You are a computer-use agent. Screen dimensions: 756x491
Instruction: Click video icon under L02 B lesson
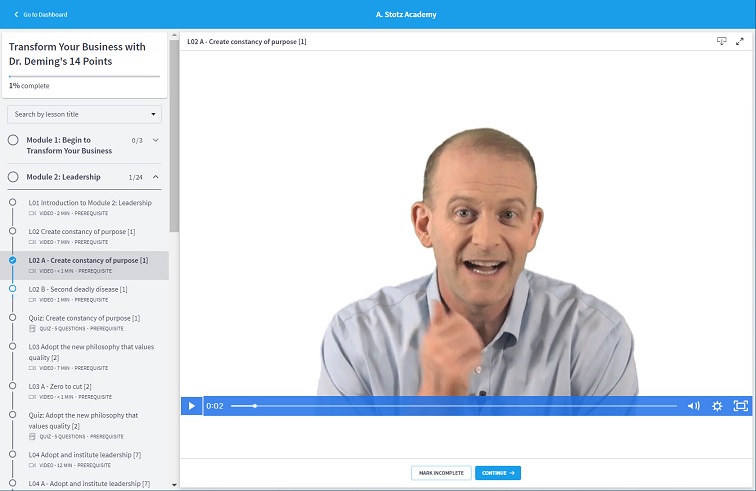pyautogui.click(x=32, y=300)
